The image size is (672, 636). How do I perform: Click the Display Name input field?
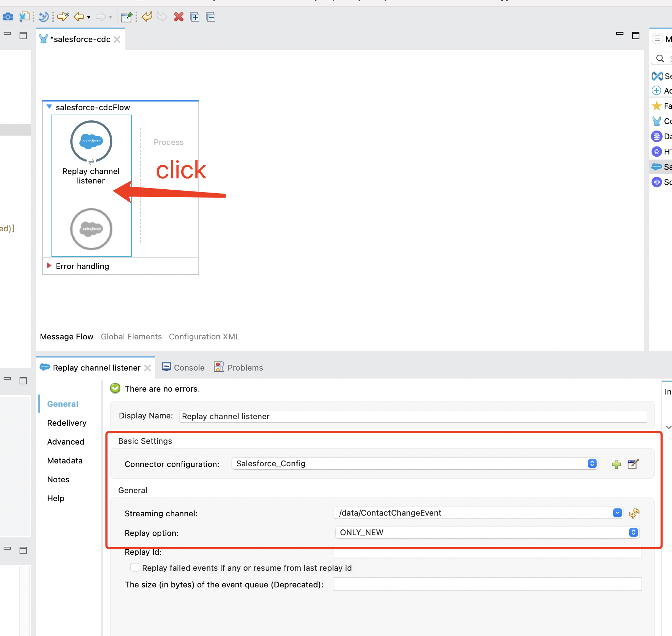(413, 416)
